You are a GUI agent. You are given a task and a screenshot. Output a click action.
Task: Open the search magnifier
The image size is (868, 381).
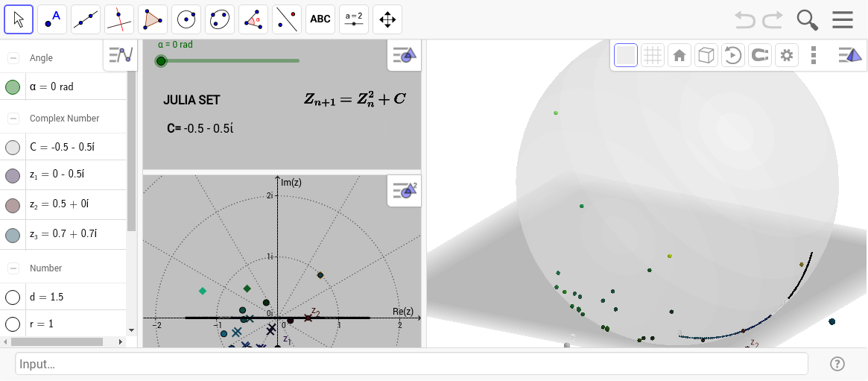coord(808,20)
